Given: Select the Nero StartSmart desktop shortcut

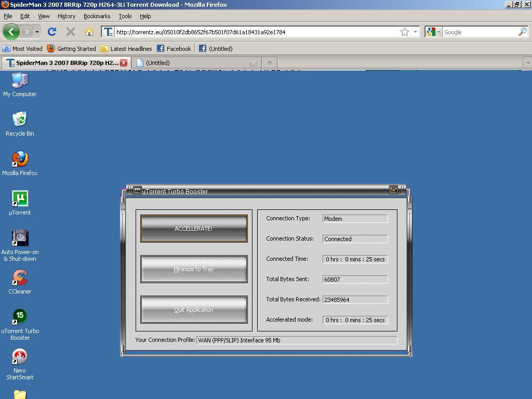Looking at the screenshot, I should pyautogui.click(x=20, y=364).
